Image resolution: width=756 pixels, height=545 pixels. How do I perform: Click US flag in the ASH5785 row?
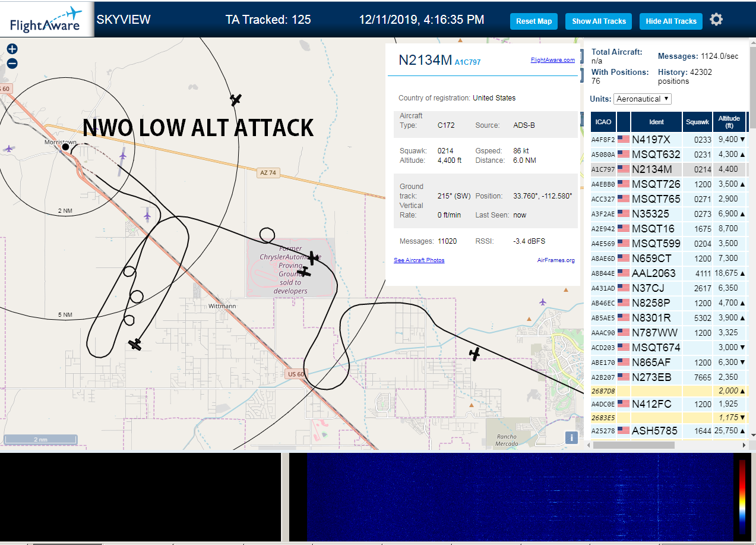pyautogui.click(x=624, y=431)
